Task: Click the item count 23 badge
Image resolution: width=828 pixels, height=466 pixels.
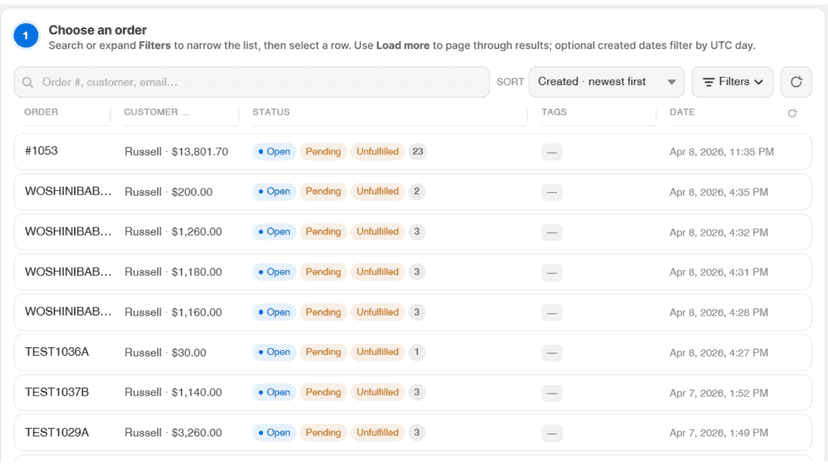Action: 418,152
